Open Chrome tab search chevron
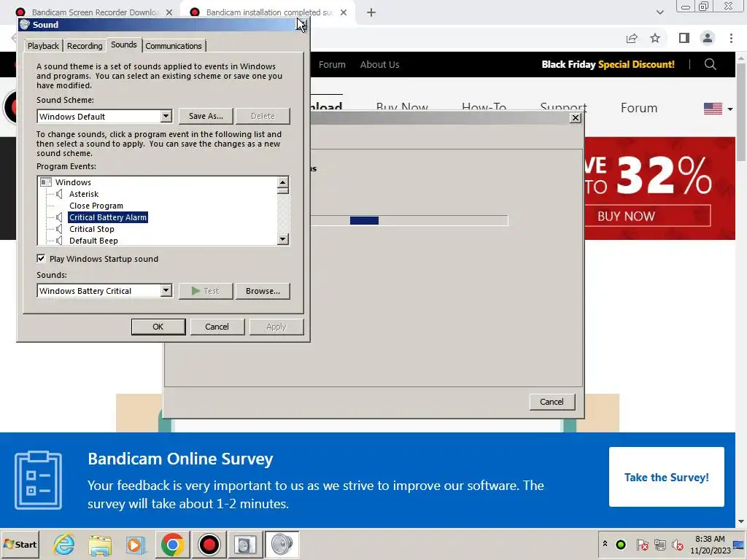747x560 pixels. [659, 13]
